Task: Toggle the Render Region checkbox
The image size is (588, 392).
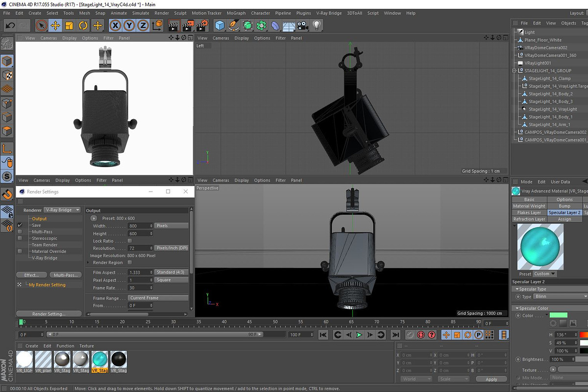Action: (x=130, y=263)
